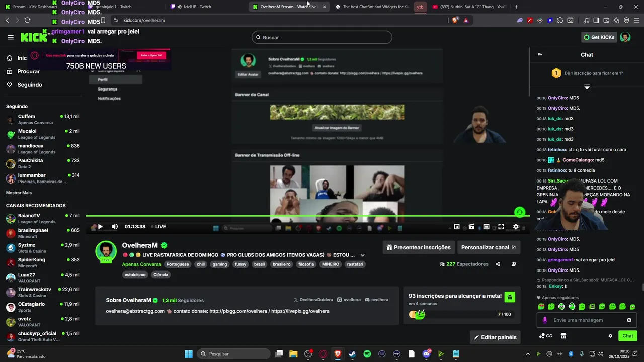This screenshot has width=644, height=362.
Task: Open the chat emote picker
Action: pyautogui.click(x=629, y=320)
